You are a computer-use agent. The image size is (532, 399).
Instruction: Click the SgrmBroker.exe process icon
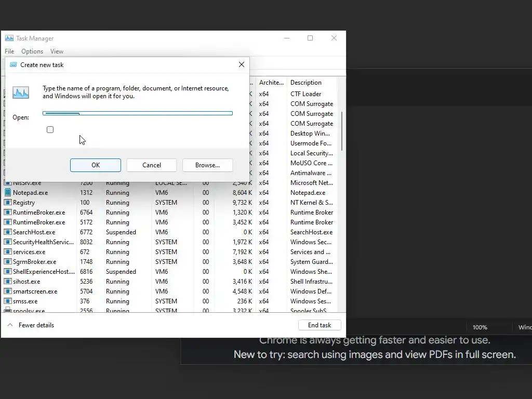click(7, 262)
